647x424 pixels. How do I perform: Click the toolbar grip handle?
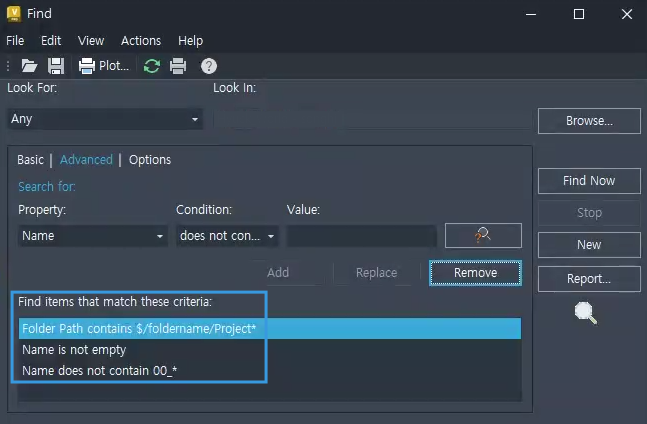[x=8, y=66]
